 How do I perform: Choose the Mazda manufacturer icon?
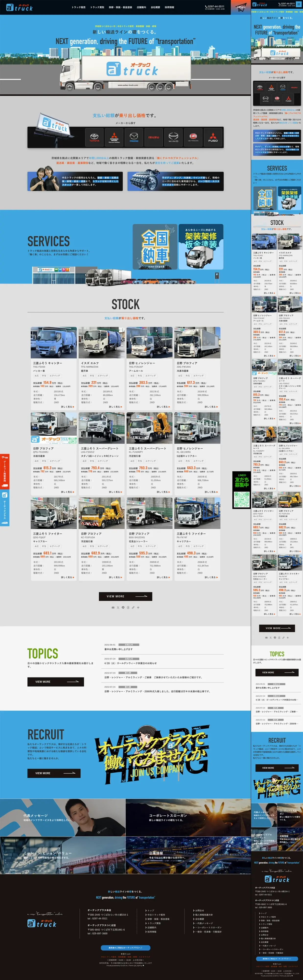pos(134,137)
